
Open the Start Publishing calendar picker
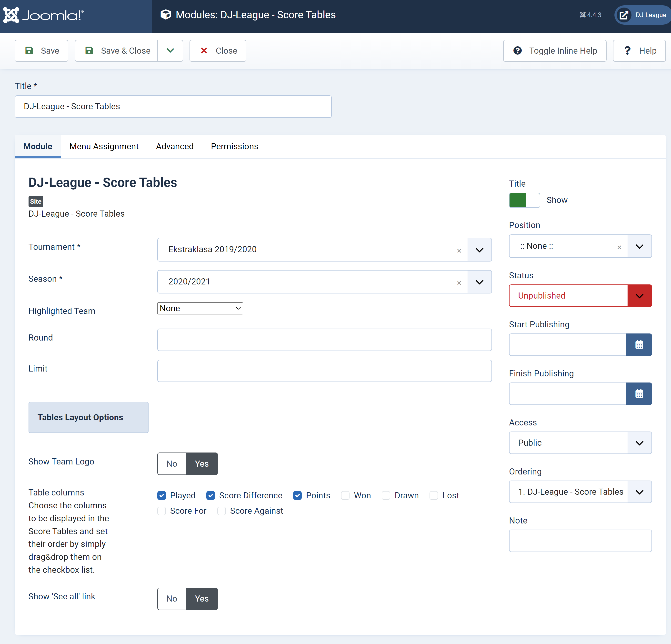click(x=639, y=345)
